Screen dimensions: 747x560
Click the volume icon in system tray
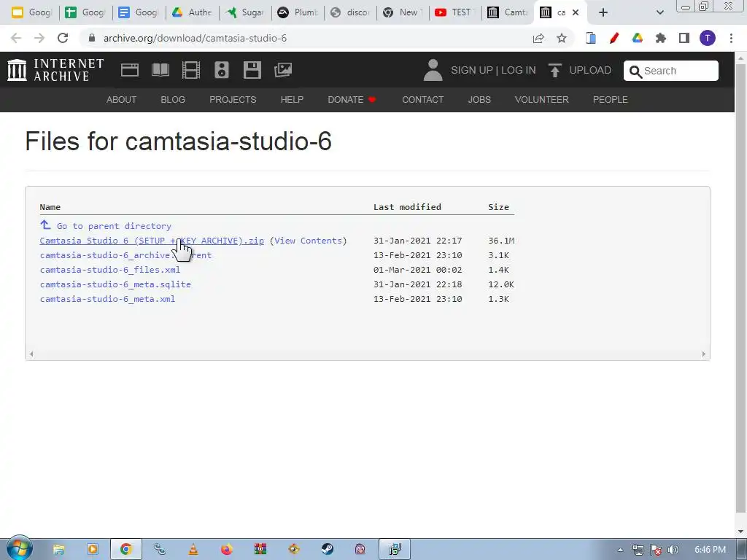point(673,550)
